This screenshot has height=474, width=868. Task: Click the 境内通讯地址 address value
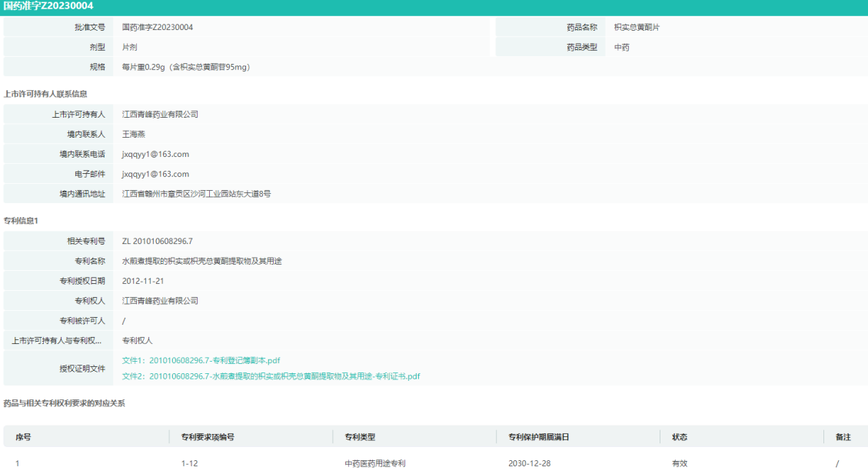[x=196, y=194]
